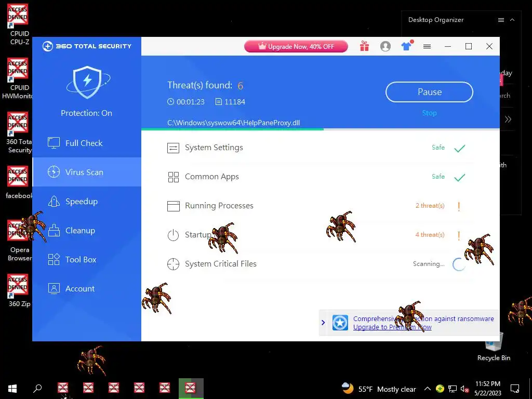
Task: Click the active highlighted taskbar app
Action: 191,389
